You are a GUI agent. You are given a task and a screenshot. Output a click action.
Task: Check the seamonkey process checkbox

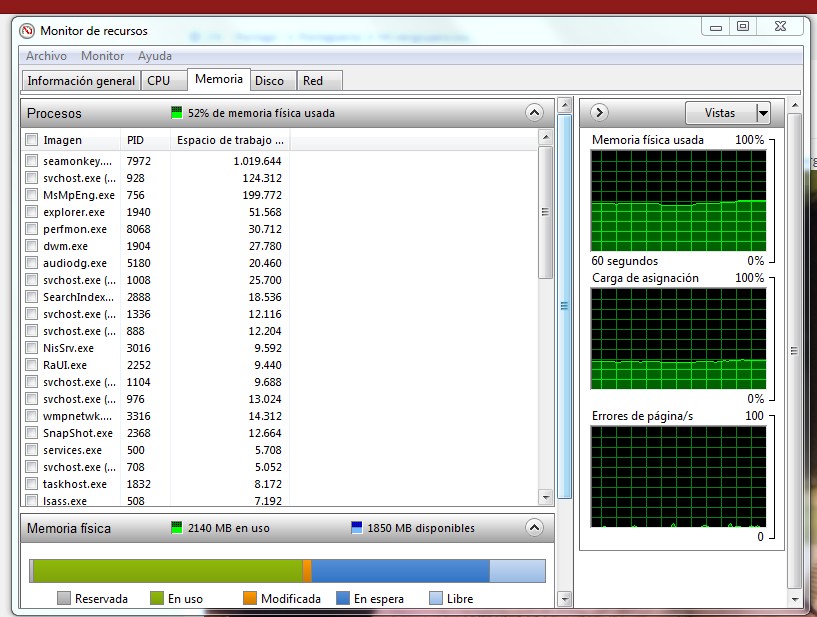(32, 161)
